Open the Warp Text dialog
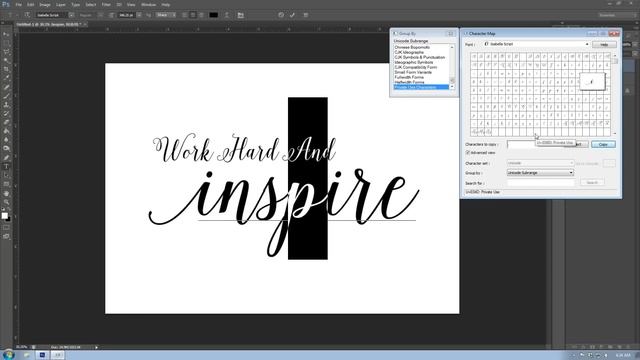 tap(227, 15)
